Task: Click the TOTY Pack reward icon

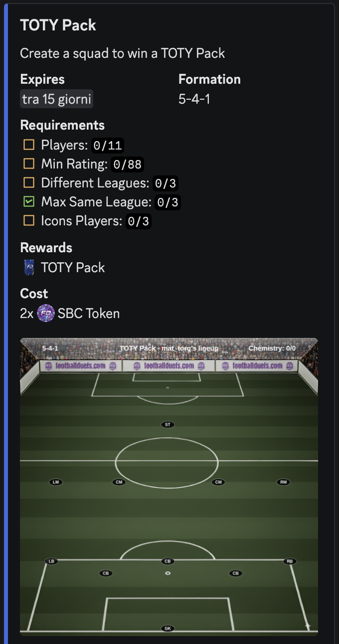Action: tap(28, 267)
